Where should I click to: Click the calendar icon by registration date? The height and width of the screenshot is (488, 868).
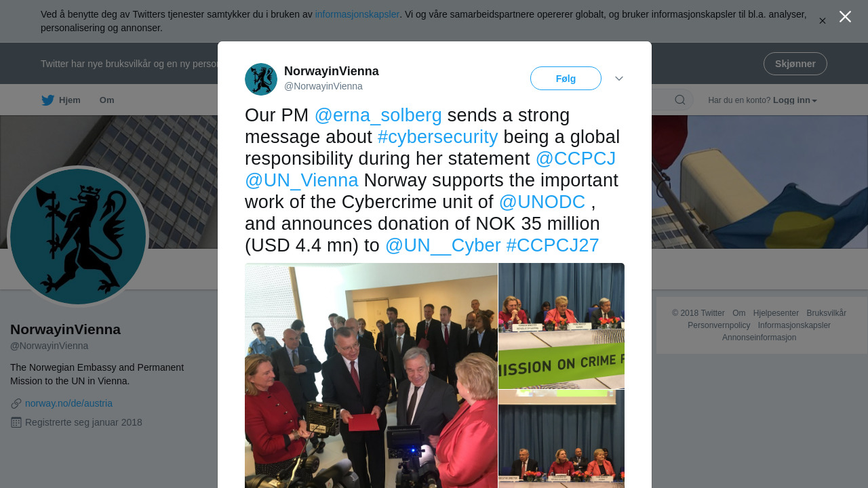[x=16, y=422]
